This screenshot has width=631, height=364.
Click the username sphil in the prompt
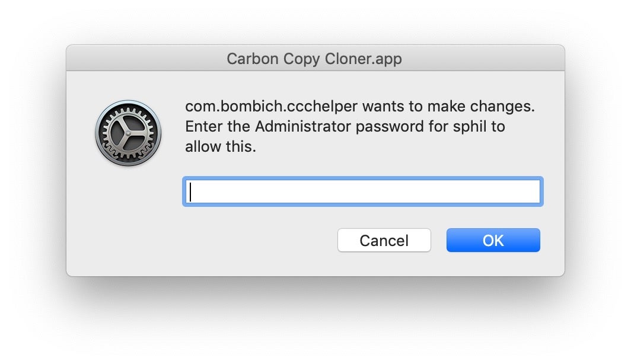(x=470, y=127)
